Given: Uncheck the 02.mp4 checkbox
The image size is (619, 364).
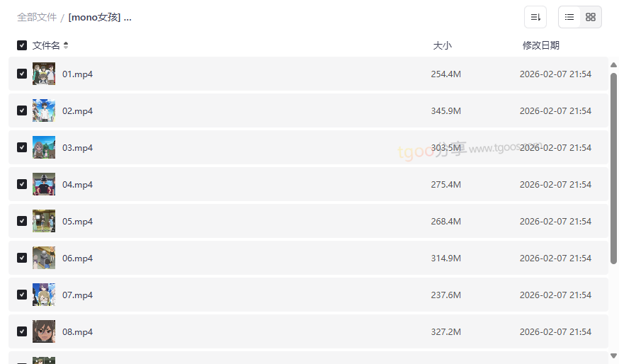Looking at the screenshot, I should coord(22,110).
